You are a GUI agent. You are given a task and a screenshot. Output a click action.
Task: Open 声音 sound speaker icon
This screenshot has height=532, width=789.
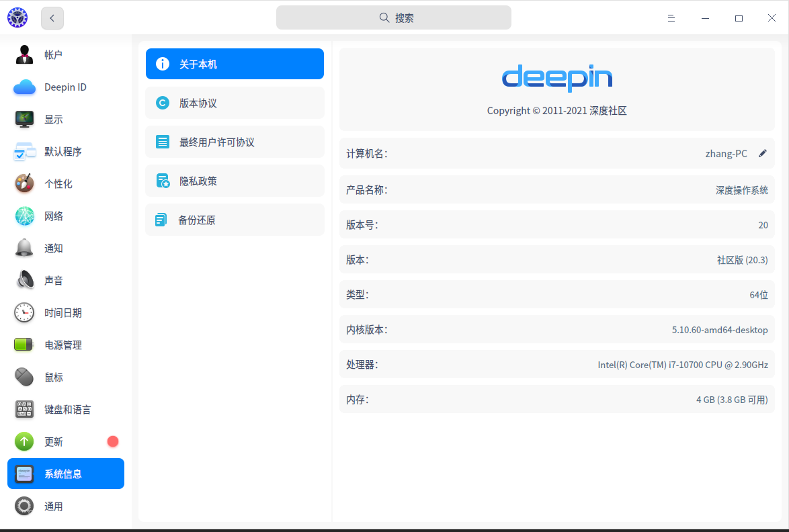pyautogui.click(x=24, y=280)
